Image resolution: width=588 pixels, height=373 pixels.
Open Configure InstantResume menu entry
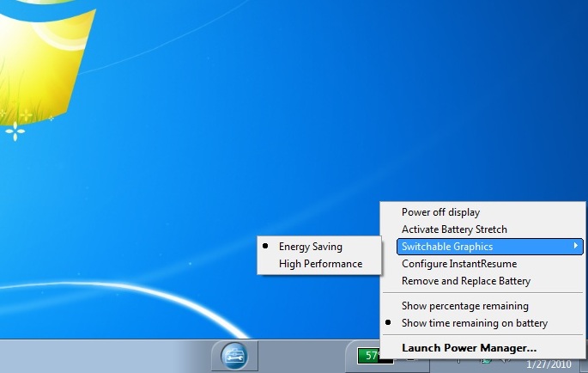coord(482,264)
